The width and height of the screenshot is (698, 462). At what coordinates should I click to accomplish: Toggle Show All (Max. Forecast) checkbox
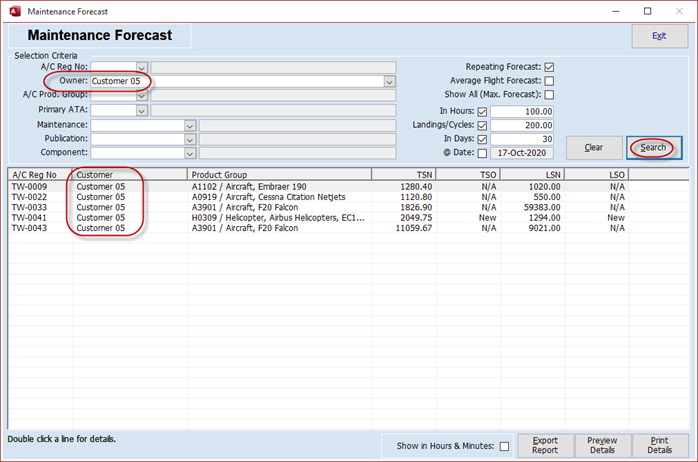tap(549, 95)
